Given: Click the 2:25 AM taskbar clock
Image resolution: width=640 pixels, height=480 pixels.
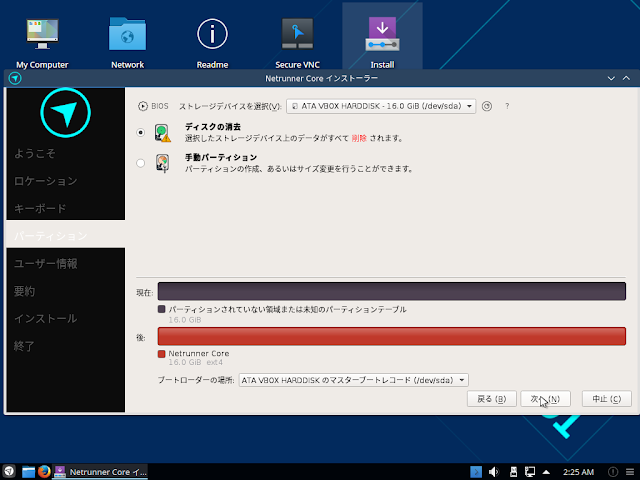Looking at the screenshot, I should 578,472.
